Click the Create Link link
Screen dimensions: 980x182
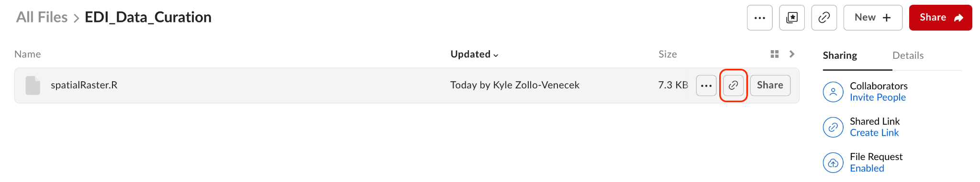click(874, 133)
